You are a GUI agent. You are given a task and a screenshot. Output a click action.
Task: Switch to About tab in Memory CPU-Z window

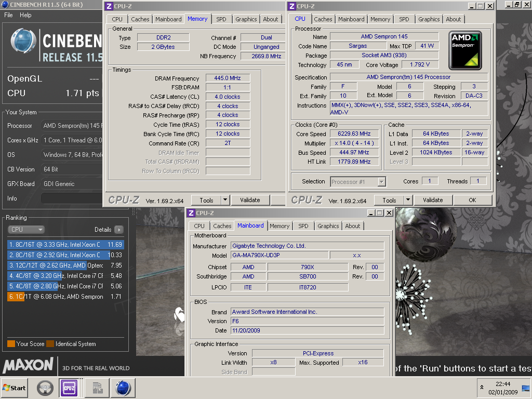[270, 19]
